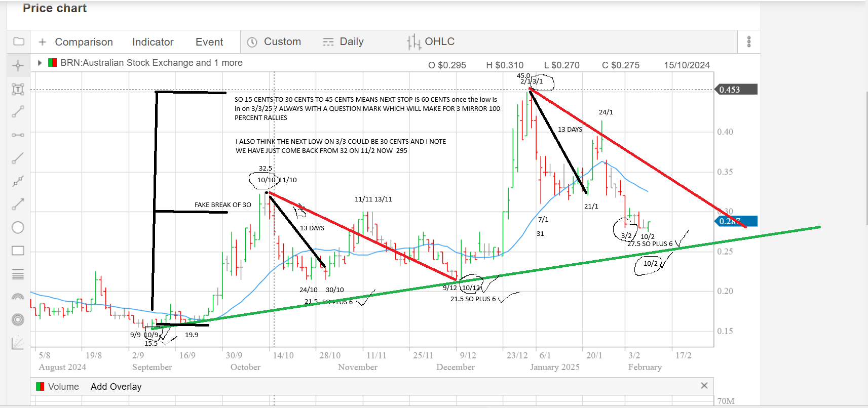Click the clock icon beside Custom

pyautogui.click(x=252, y=42)
